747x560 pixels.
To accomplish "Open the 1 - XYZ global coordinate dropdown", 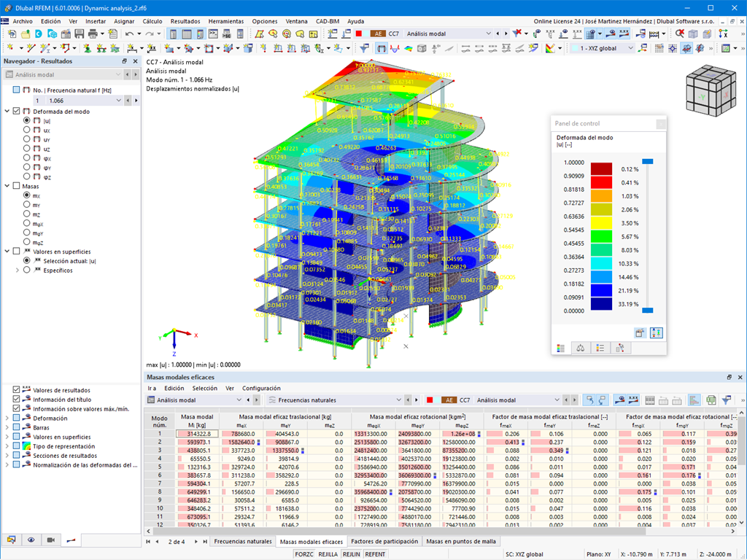I will coord(631,48).
